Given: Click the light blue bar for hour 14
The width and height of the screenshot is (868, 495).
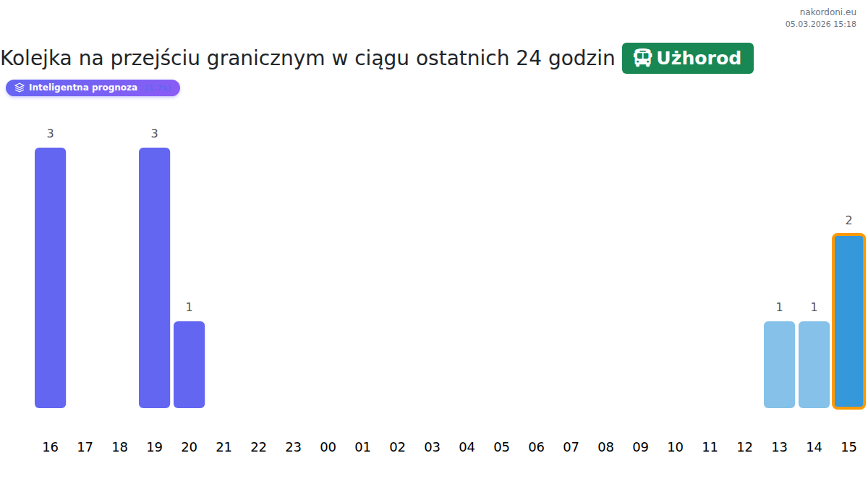Looking at the screenshot, I should pos(814,365).
